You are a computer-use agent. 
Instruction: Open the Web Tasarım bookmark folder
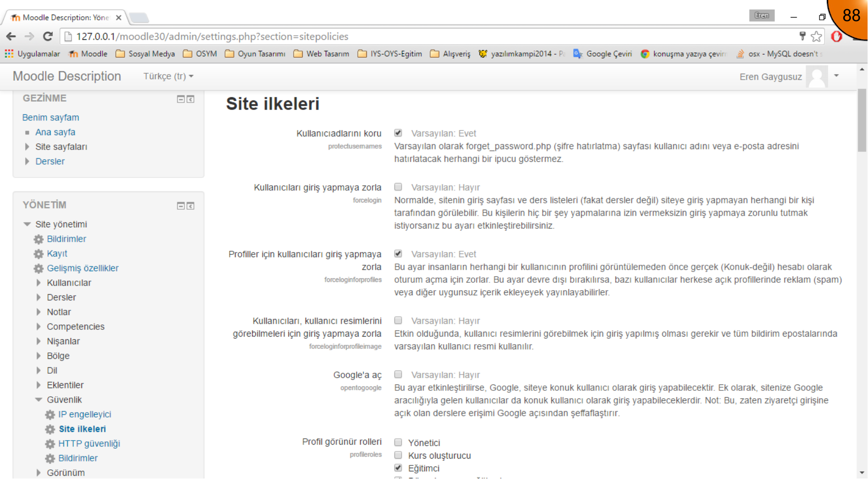[x=321, y=54]
